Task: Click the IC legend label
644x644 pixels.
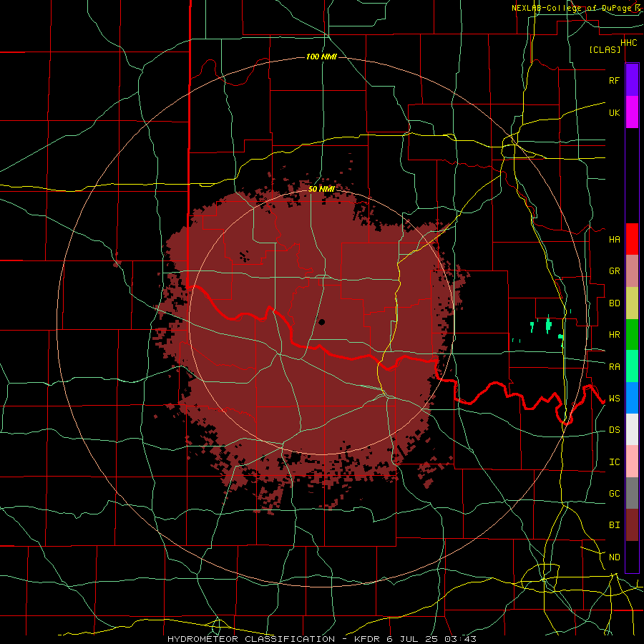Action: (614, 462)
